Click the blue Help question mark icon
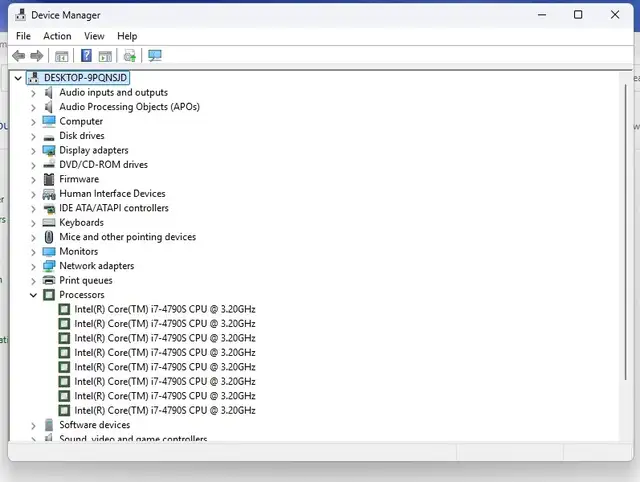The width and height of the screenshot is (640, 482). tap(86, 56)
